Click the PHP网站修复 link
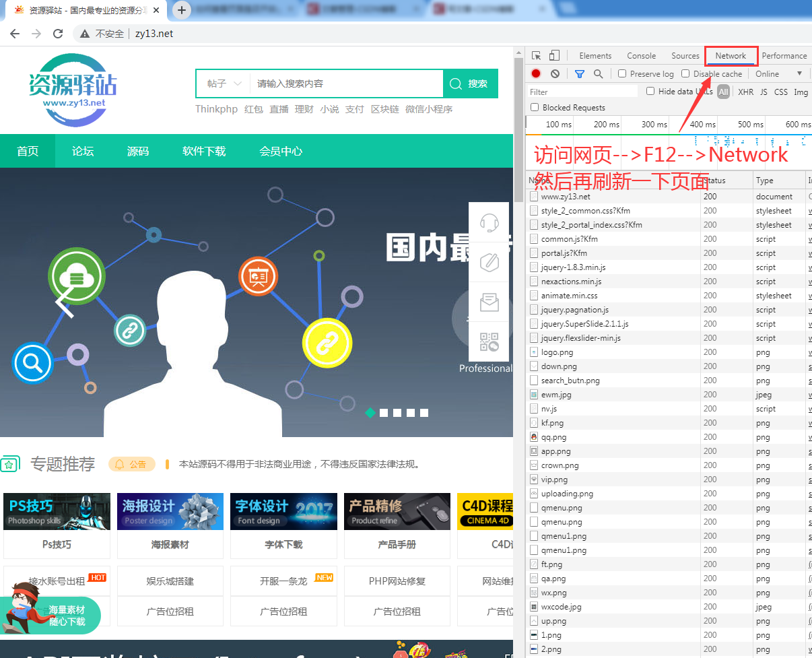This screenshot has height=658, width=812. click(397, 581)
